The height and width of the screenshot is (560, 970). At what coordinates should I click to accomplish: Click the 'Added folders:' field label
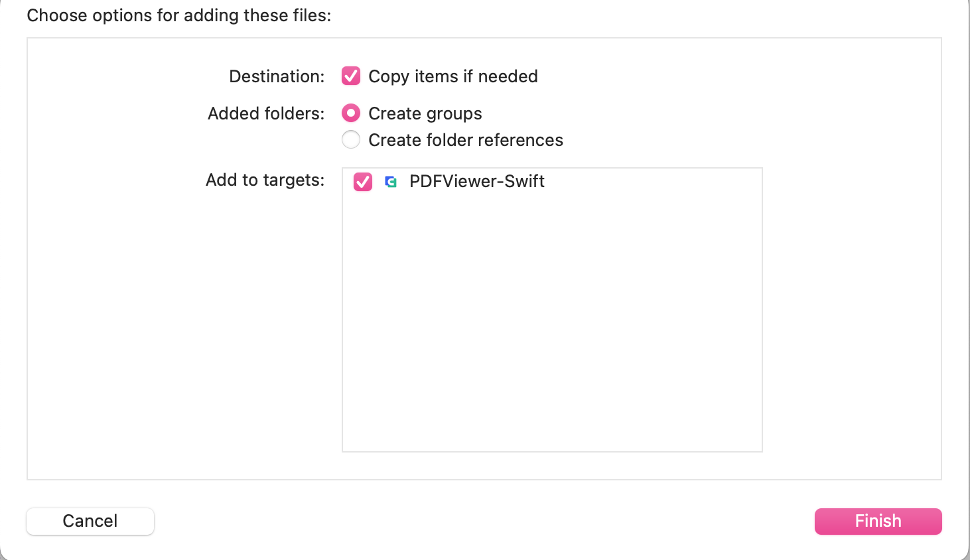coord(266,113)
